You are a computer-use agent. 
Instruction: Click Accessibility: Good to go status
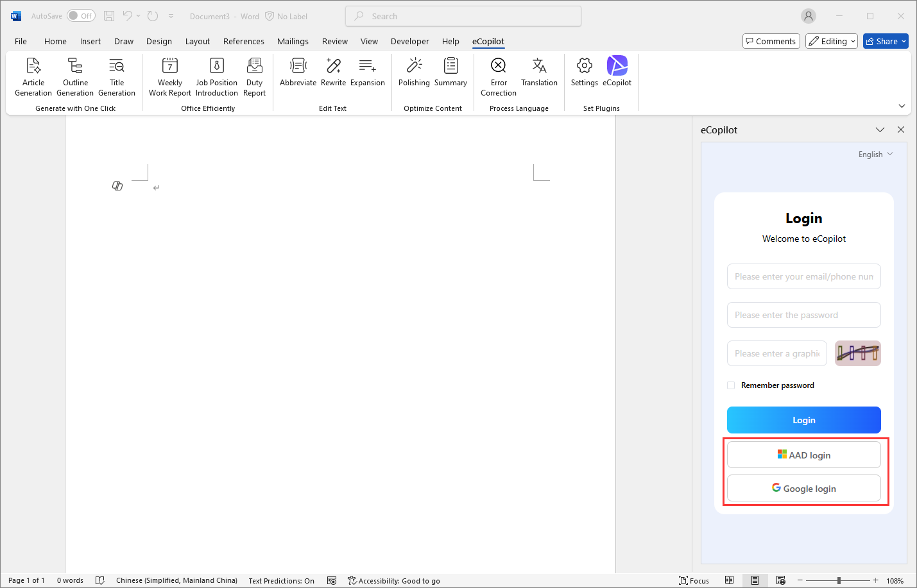(x=394, y=580)
